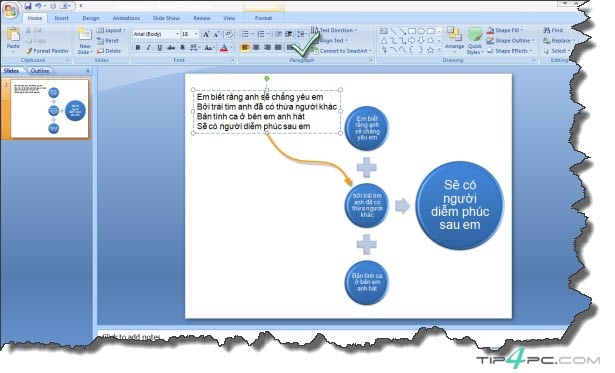Switch to the Format contextual tab
The width and height of the screenshot is (615, 373).
264,18
